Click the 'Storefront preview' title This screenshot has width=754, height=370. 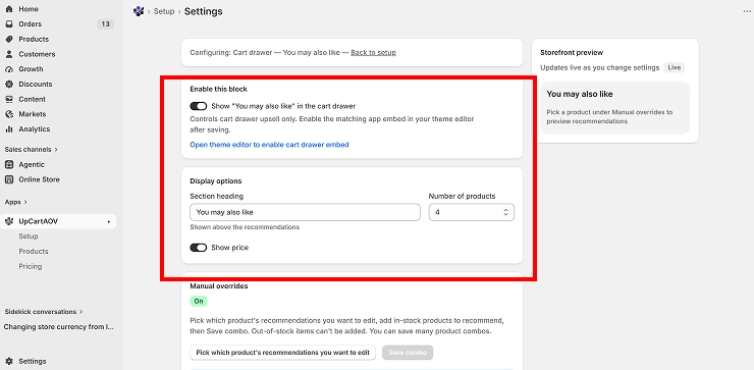[571, 52]
